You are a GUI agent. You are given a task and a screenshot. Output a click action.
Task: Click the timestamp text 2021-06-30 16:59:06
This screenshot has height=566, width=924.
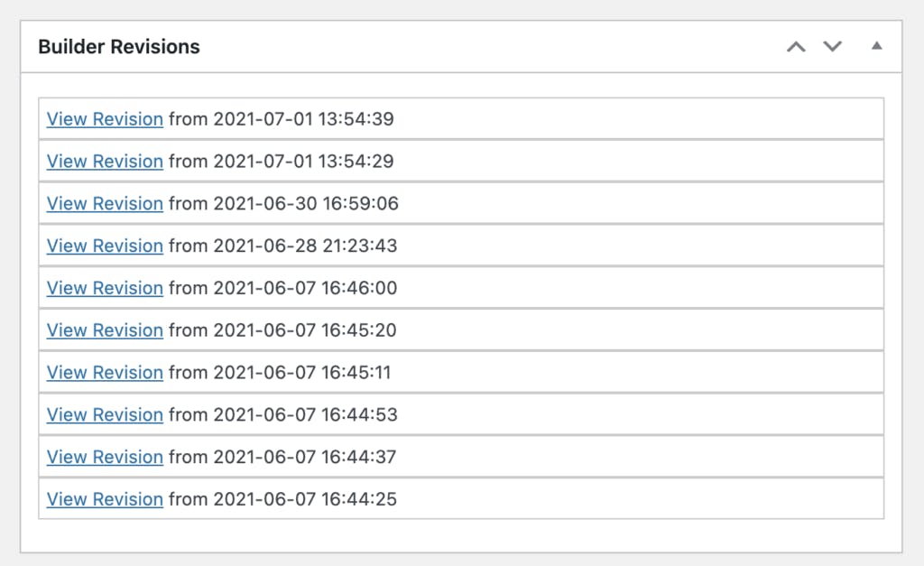306,204
